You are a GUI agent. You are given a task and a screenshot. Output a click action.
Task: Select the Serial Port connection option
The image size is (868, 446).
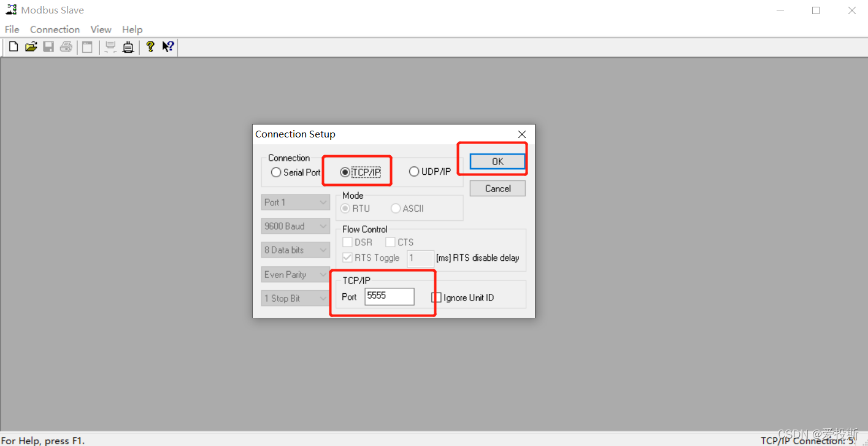pos(296,172)
